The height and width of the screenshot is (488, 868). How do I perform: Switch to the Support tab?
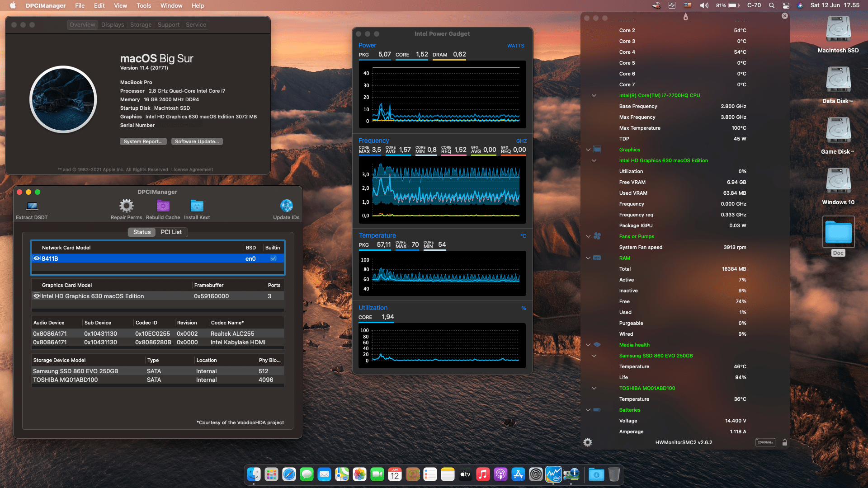click(169, 25)
